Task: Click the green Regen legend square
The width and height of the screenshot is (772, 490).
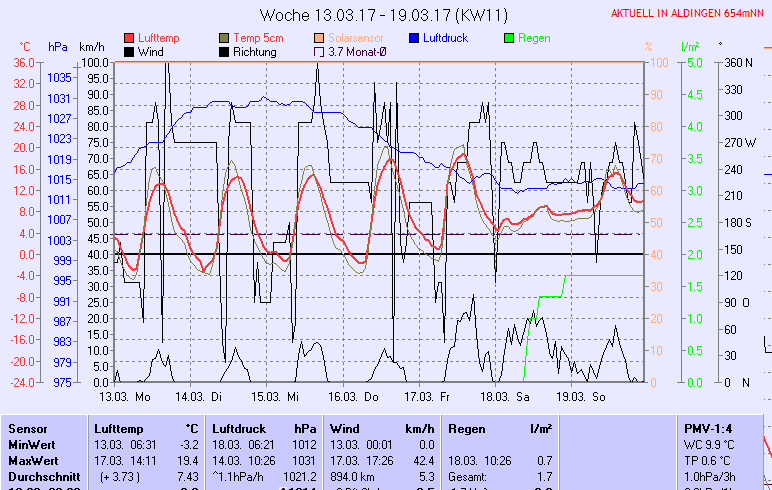Action: click(x=509, y=38)
